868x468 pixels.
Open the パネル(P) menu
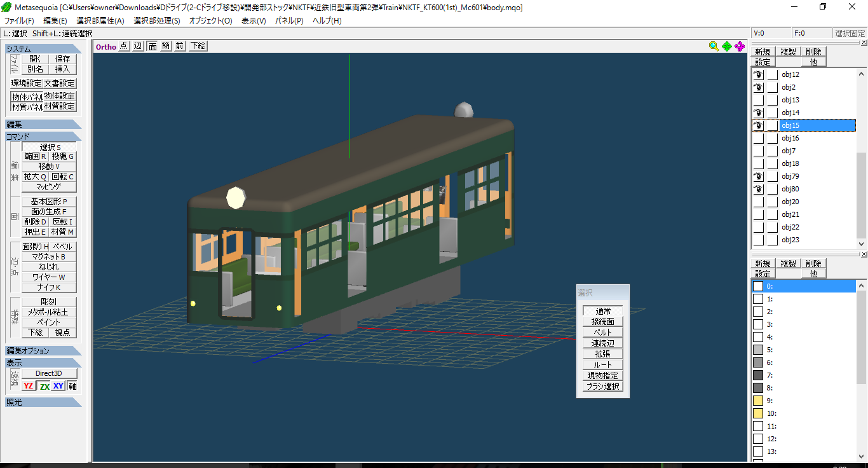click(x=289, y=21)
